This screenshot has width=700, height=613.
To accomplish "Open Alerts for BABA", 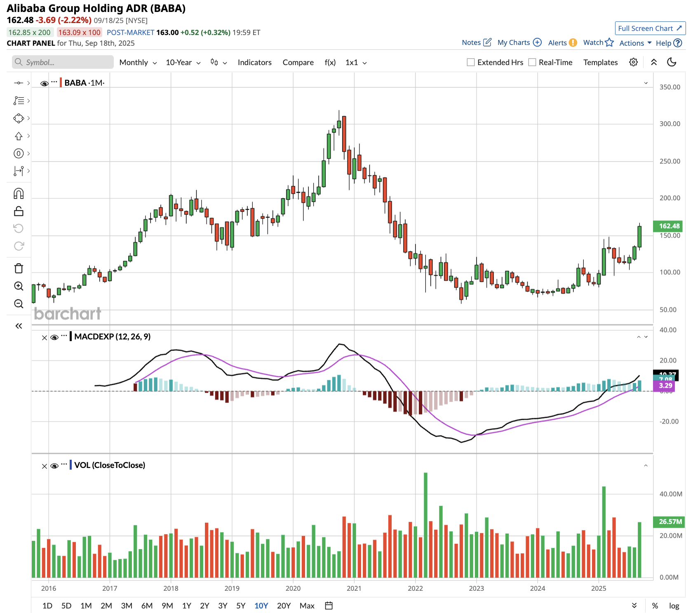I will point(562,43).
